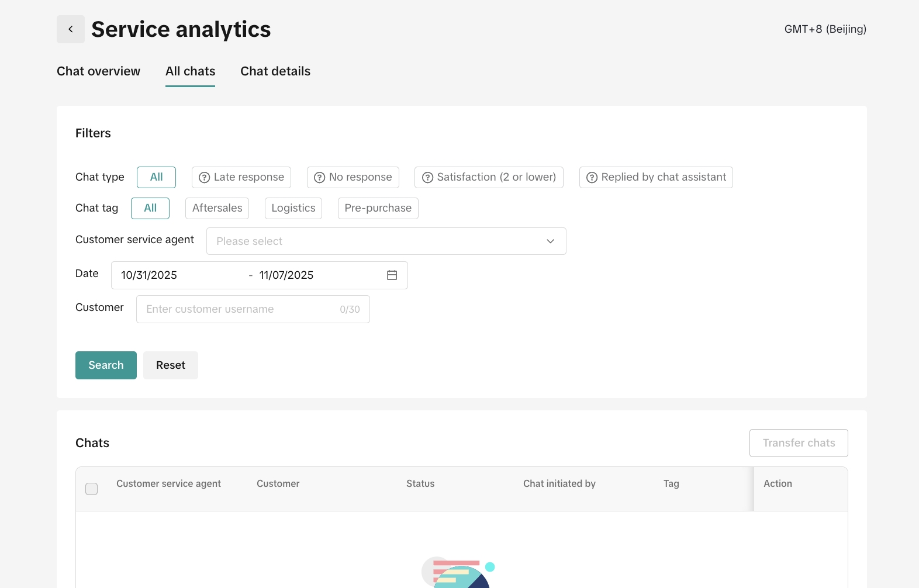
Task: Click the help icon on No response
Action: point(319,178)
